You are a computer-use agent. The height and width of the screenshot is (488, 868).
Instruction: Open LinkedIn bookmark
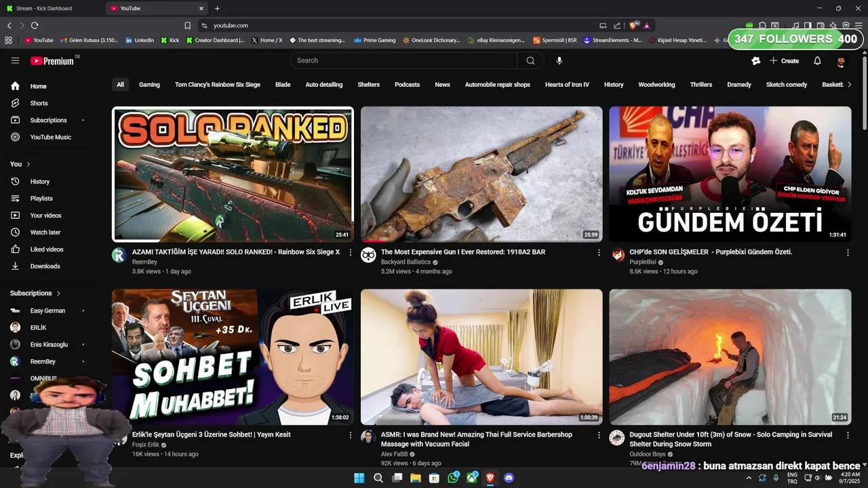click(140, 40)
